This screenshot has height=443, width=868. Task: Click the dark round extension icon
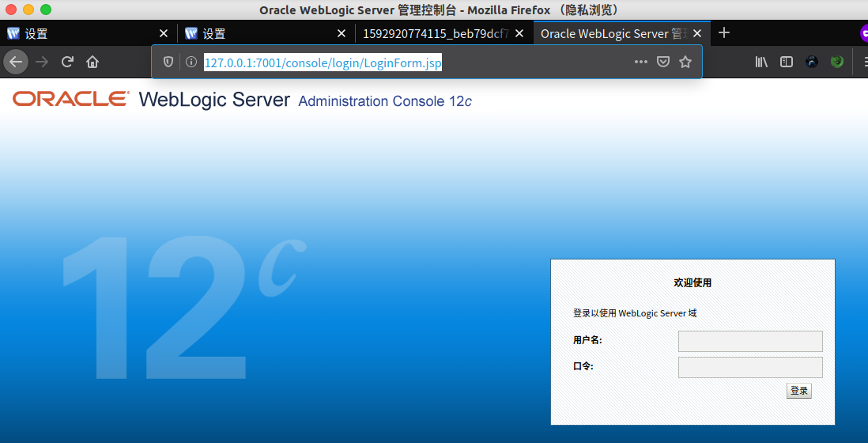812,62
